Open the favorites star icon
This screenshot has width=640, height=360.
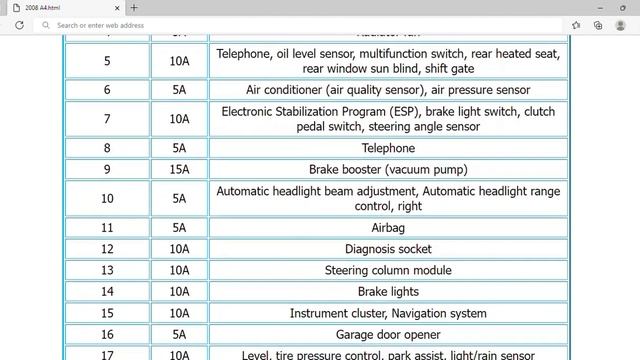[x=576, y=25]
